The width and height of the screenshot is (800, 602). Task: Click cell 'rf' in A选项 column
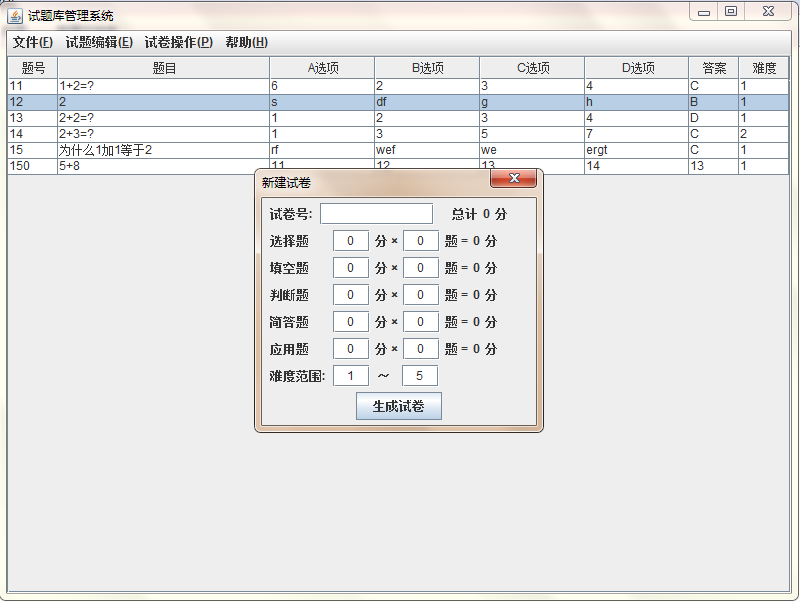[322, 150]
